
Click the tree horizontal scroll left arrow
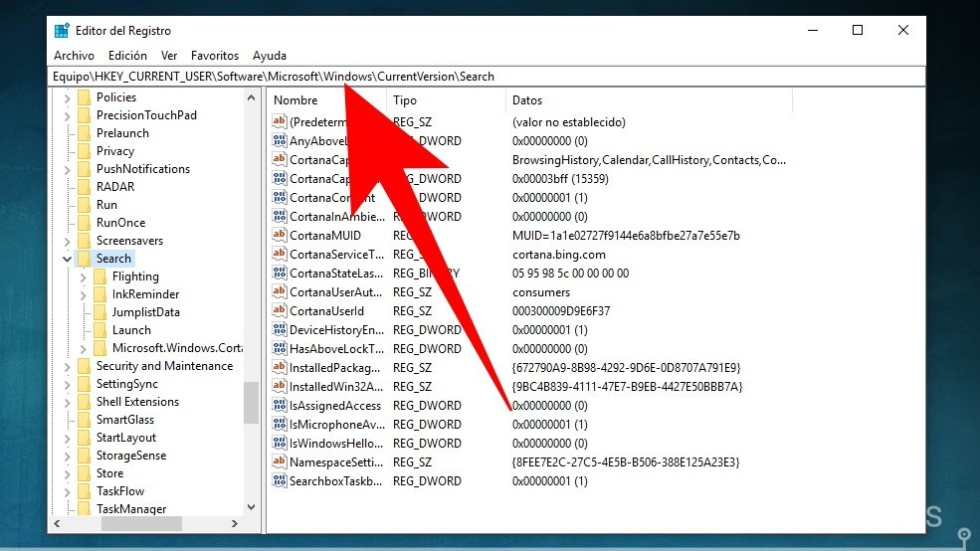[57, 523]
